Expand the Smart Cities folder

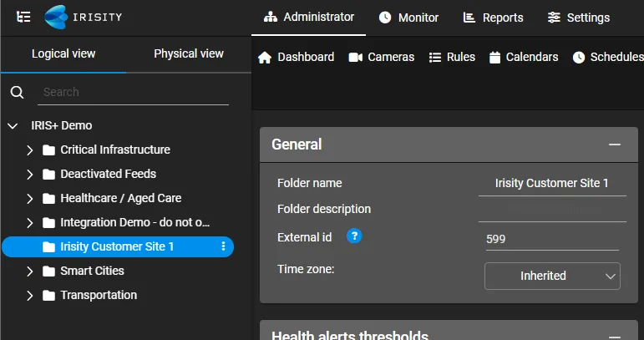[29, 271]
